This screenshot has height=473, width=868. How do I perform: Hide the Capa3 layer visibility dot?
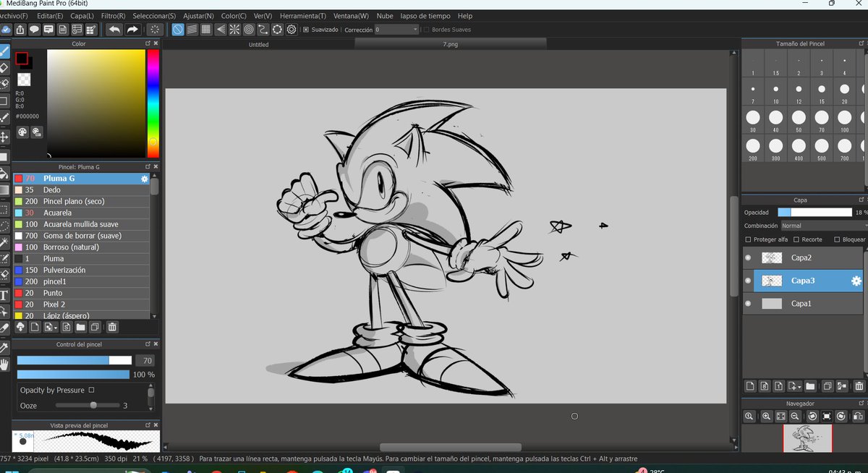point(748,281)
